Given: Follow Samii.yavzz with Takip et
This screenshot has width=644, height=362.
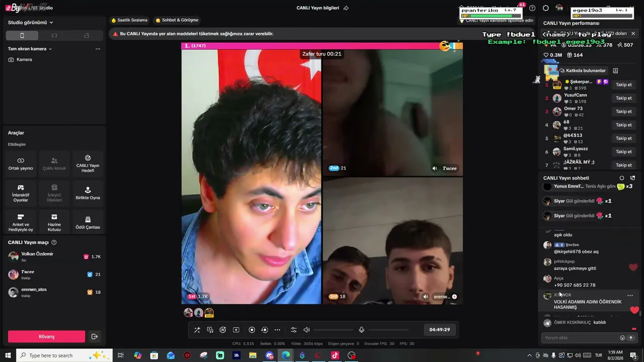Looking at the screenshot, I should tap(624, 152).
